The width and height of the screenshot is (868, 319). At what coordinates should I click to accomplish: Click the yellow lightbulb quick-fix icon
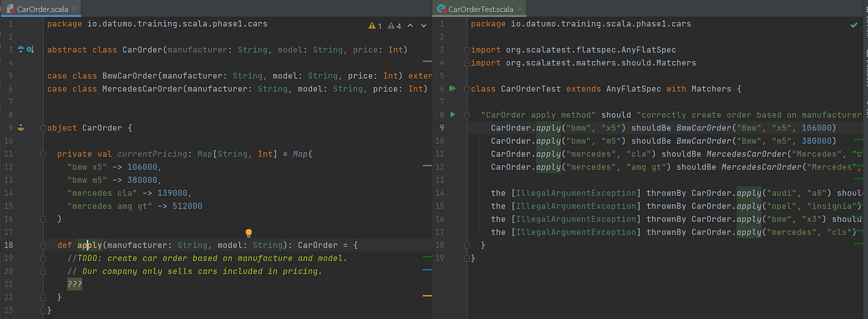coord(249,233)
